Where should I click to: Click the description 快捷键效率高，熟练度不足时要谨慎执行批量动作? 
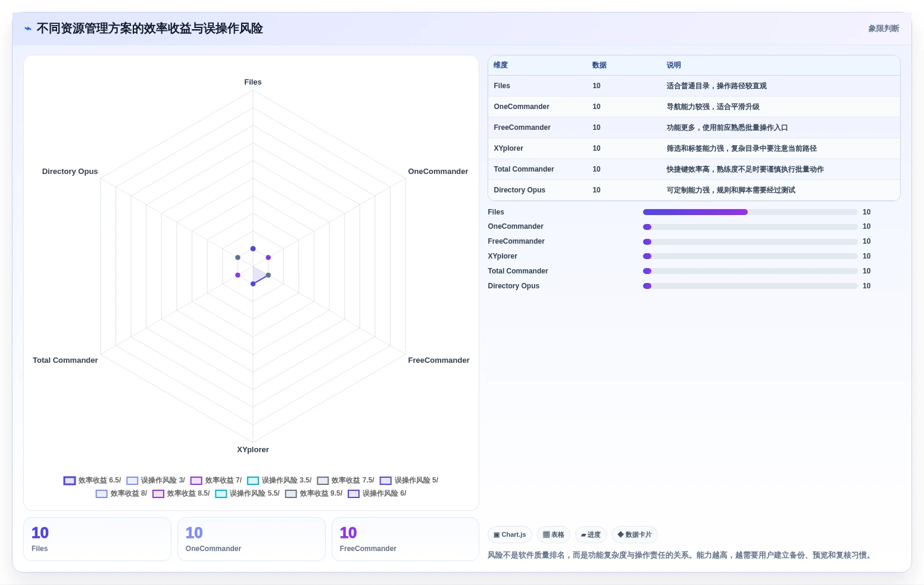coord(745,169)
